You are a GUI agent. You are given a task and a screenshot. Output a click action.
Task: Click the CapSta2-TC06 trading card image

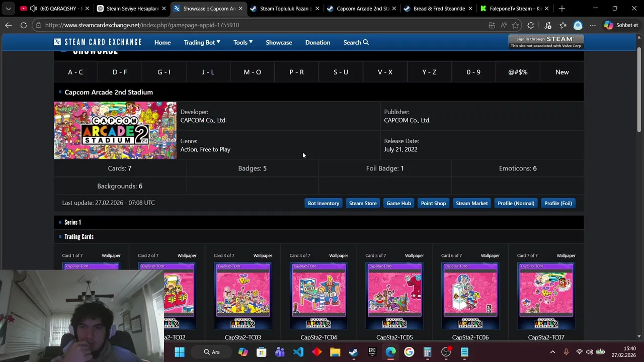(470, 296)
